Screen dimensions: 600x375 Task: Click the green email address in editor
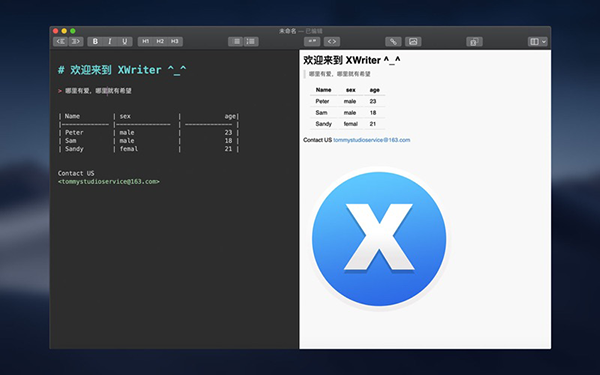tap(109, 181)
